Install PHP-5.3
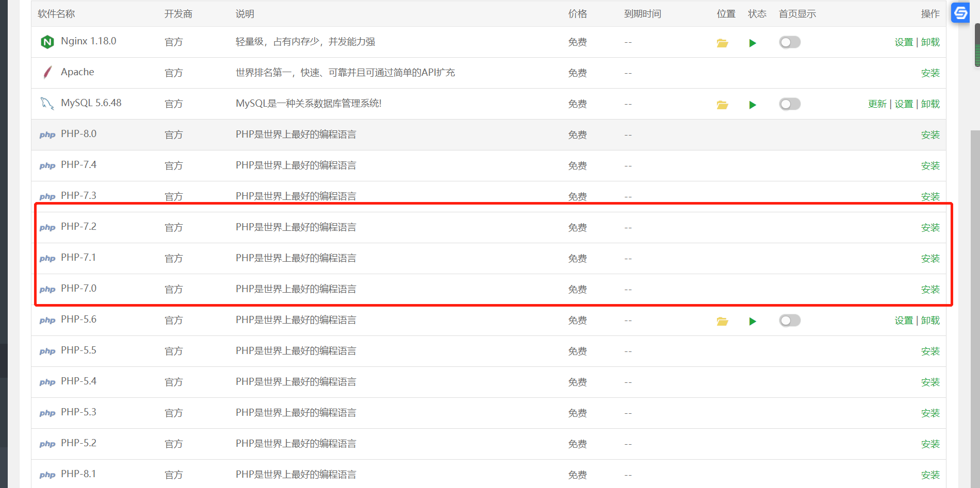 pyautogui.click(x=930, y=413)
